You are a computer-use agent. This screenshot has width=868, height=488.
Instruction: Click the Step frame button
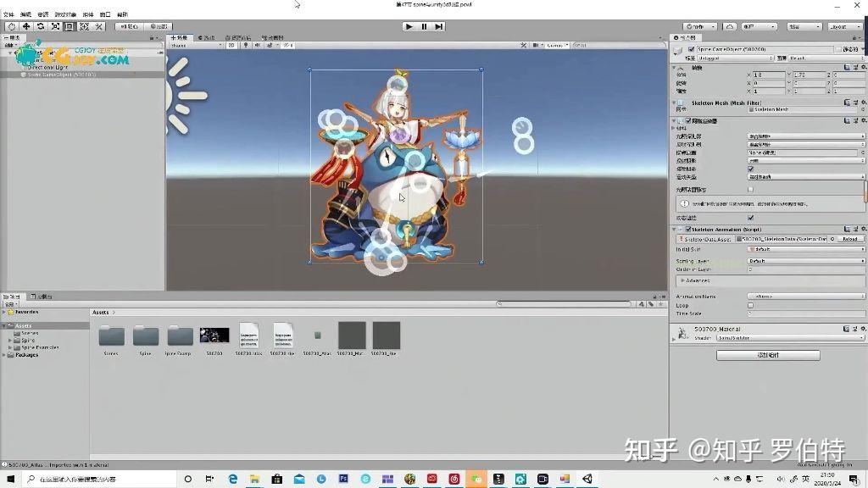(438, 26)
